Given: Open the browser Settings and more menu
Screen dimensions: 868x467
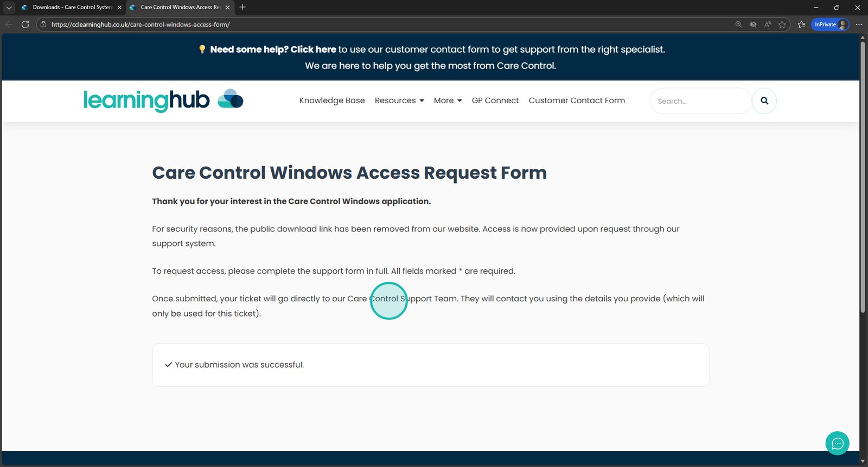Looking at the screenshot, I should coord(859,24).
